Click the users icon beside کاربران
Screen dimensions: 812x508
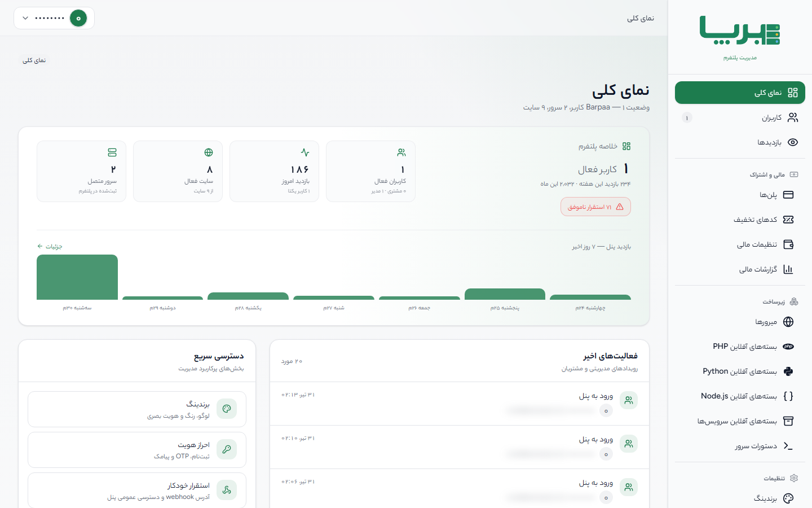(x=793, y=117)
